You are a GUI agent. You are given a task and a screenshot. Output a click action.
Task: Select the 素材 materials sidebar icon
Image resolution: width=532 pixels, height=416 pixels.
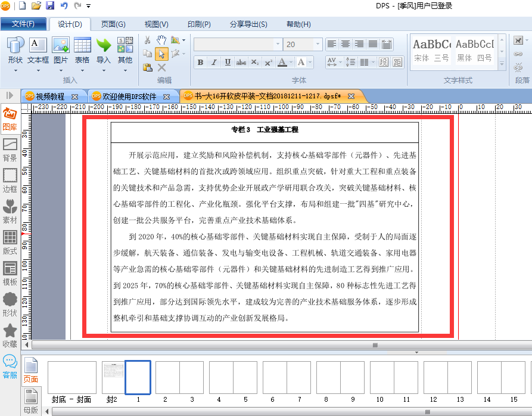pyautogui.click(x=10, y=212)
